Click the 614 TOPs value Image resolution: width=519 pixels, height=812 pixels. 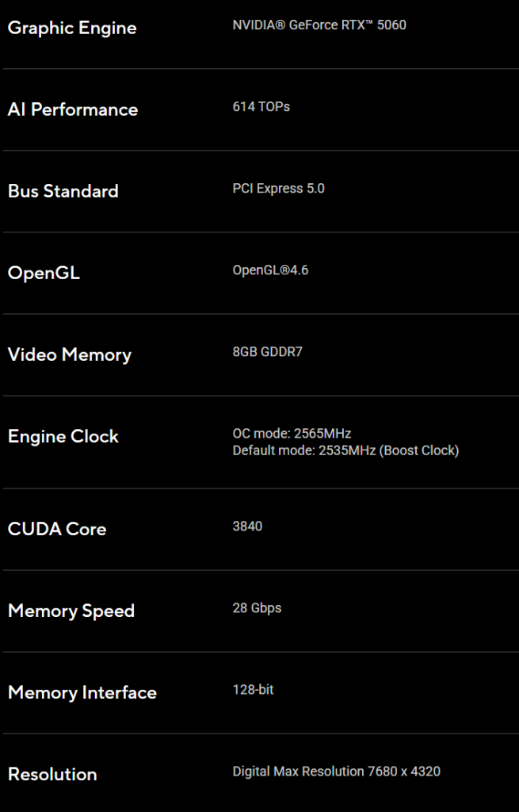[261, 106]
